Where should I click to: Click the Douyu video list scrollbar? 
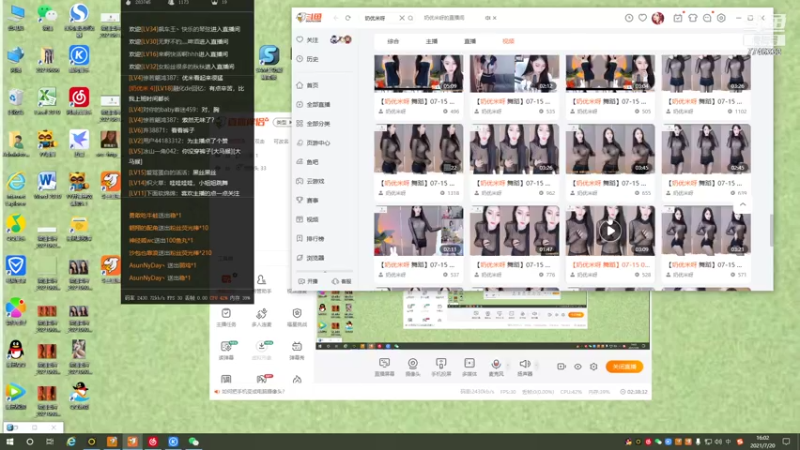click(771, 230)
